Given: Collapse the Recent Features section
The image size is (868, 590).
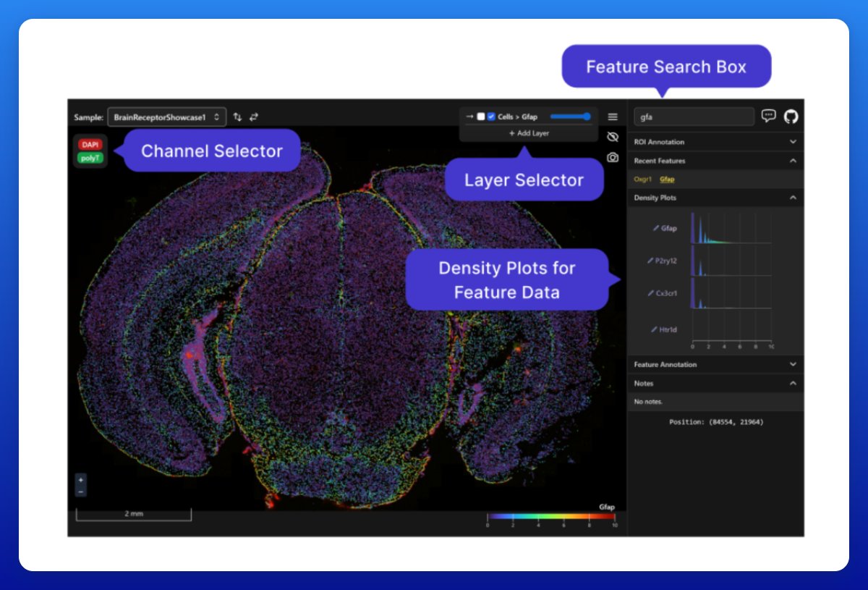Looking at the screenshot, I should (715, 161).
